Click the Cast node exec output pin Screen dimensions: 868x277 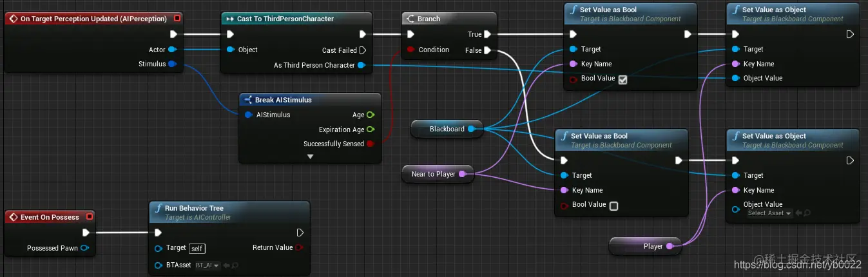click(x=363, y=34)
